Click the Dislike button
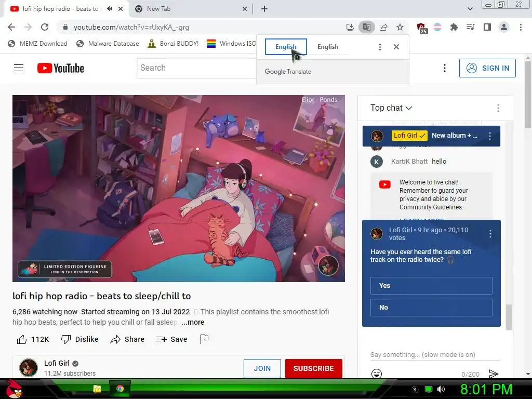The height and width of the screenshot is (399, 532). (79, 339)
